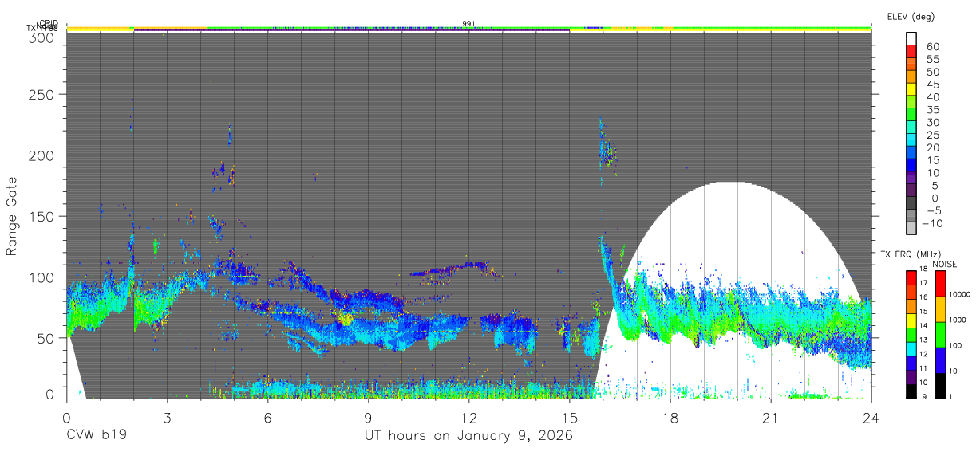
Task: Click the '100' tick on Range Gate axis
Action: pyautogui.click(x=42, y=277)
